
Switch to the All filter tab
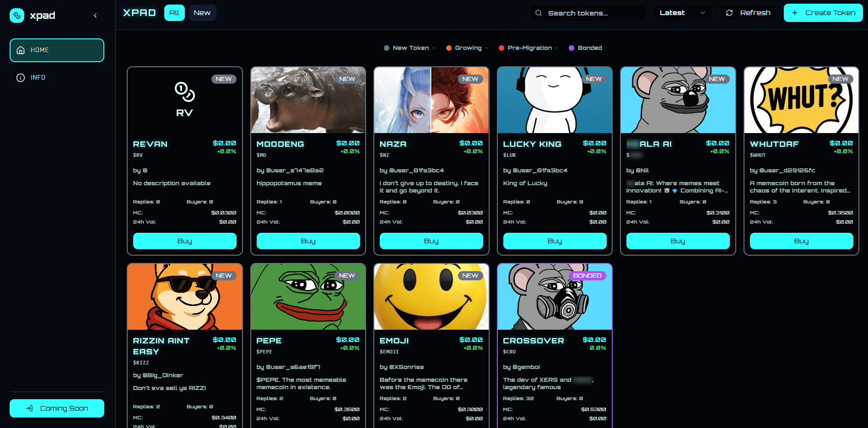tap(174, 13)
